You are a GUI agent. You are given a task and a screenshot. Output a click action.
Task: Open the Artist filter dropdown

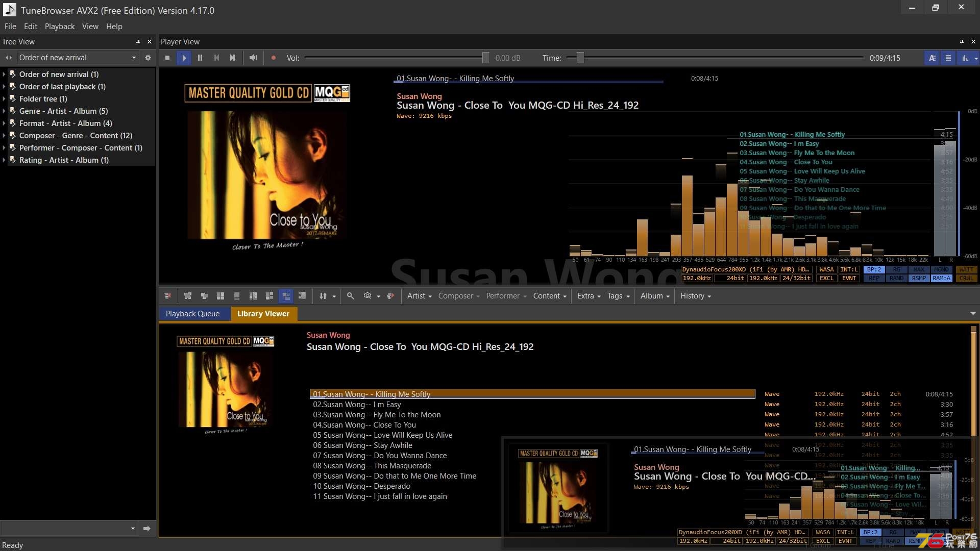click(419, 296)
